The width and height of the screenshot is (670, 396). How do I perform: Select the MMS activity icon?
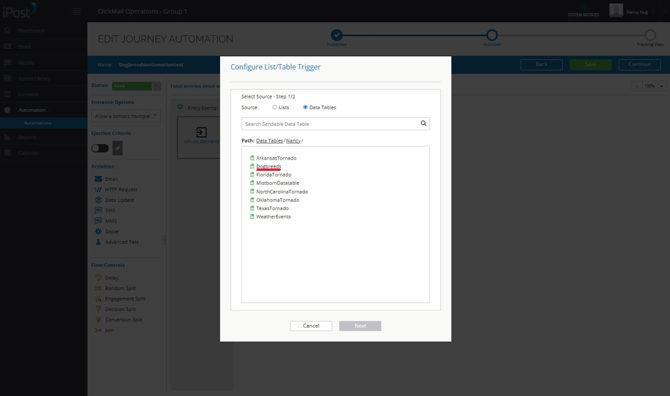coord(98,221)
